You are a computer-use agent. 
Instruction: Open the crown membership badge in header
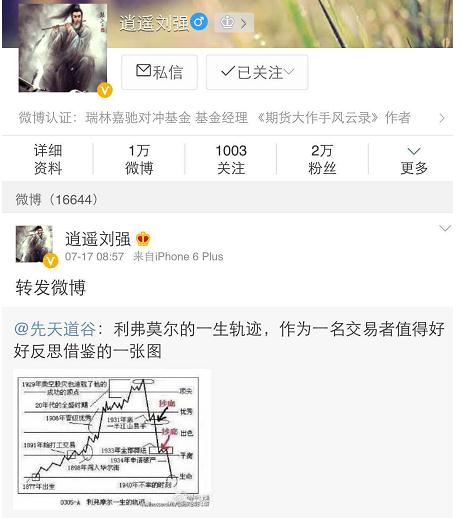234,23
